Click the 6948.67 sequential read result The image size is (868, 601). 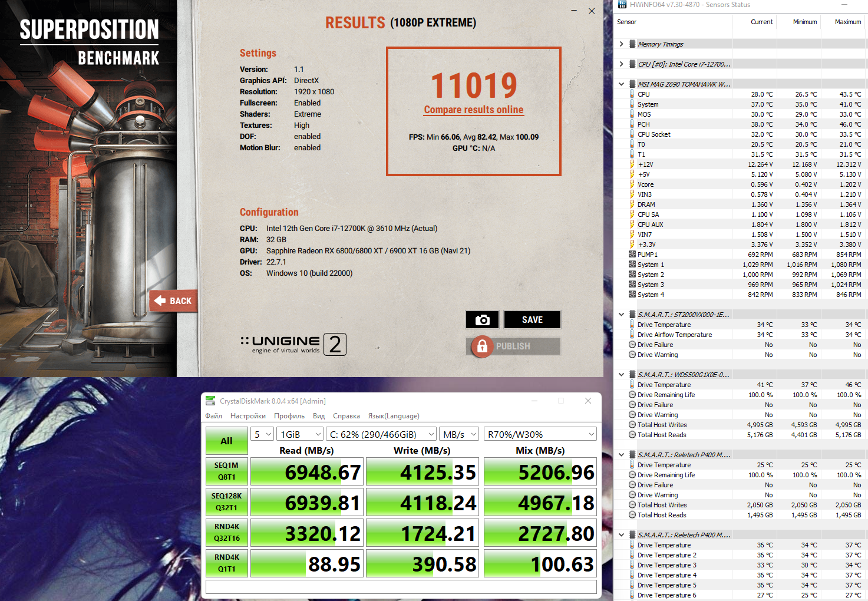[306, 472]
